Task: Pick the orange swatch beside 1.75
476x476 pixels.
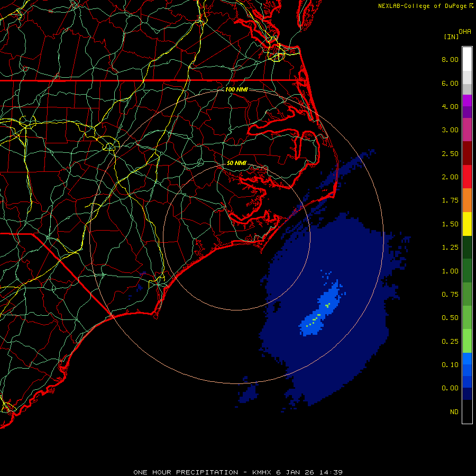Action: coord(467,200)
